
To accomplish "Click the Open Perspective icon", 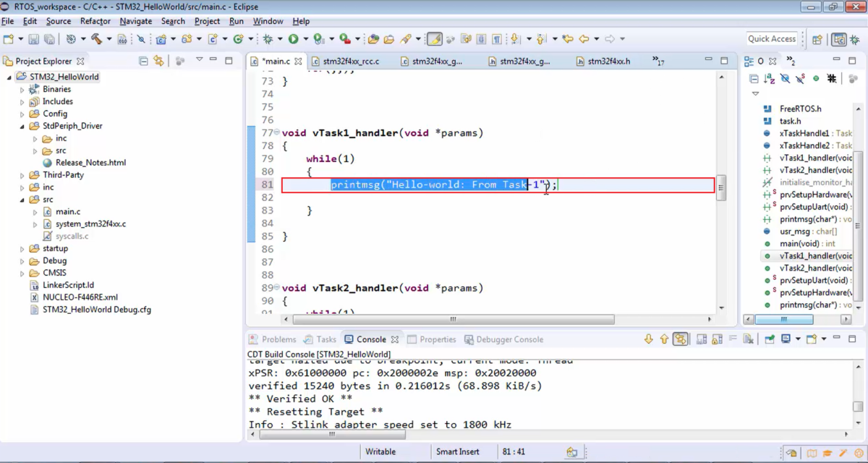I will tap(817, 40).
